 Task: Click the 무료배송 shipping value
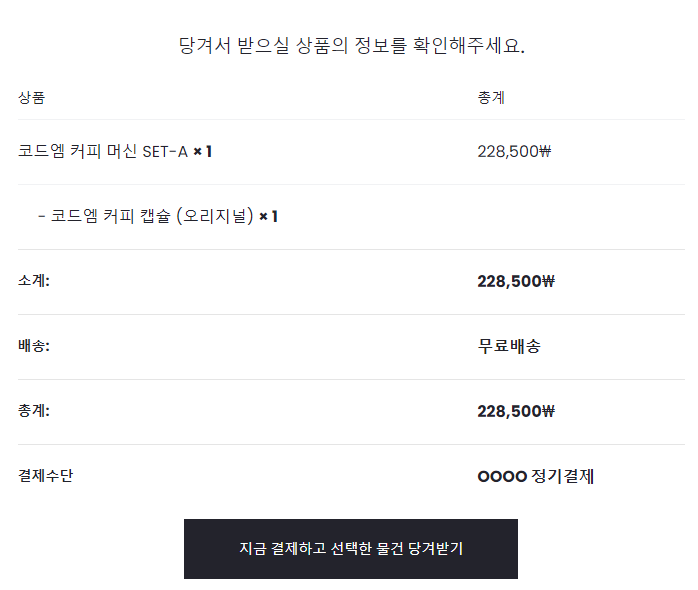(510, 346)
